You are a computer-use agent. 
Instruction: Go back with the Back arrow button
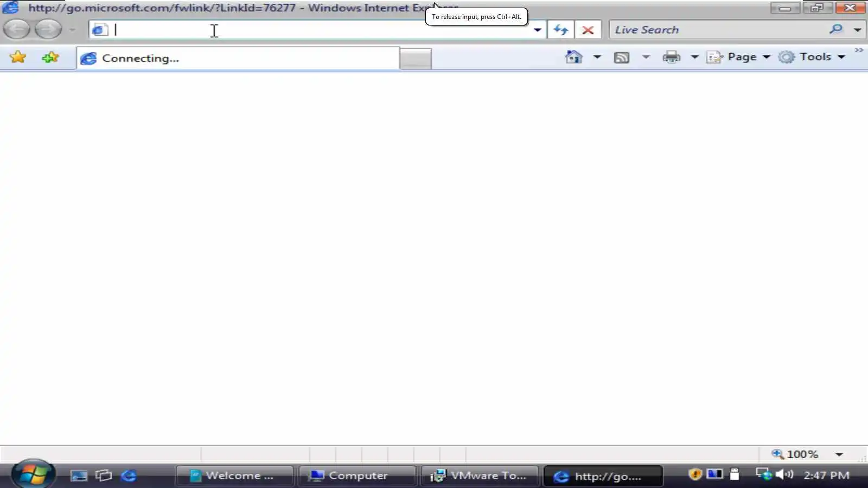coord(17,29)
